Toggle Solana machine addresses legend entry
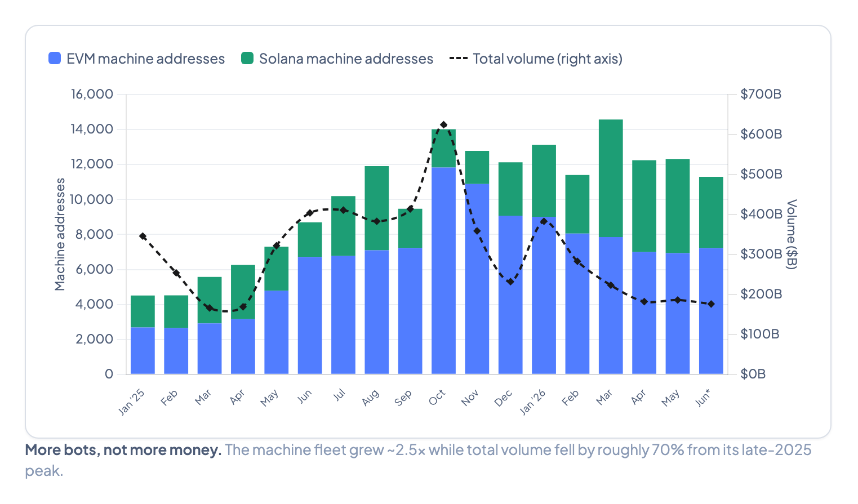 click(x=337, y=59)
